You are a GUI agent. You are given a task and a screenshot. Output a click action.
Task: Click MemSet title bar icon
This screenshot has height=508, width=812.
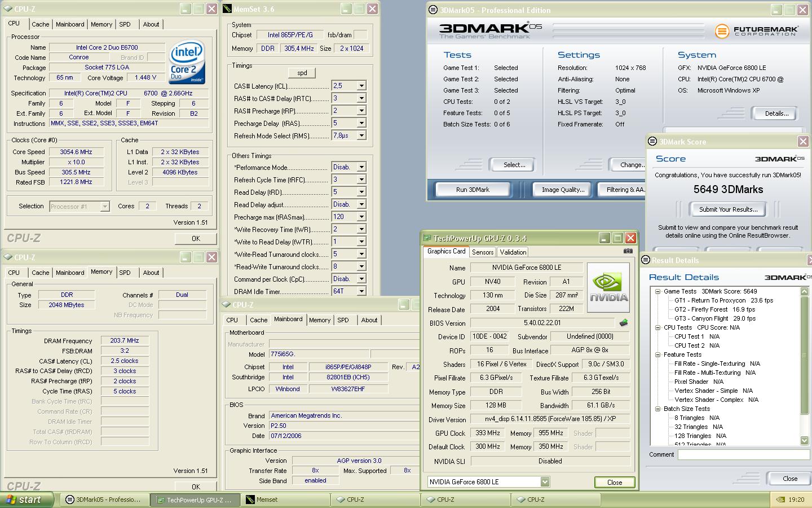(x=227, y=9)
